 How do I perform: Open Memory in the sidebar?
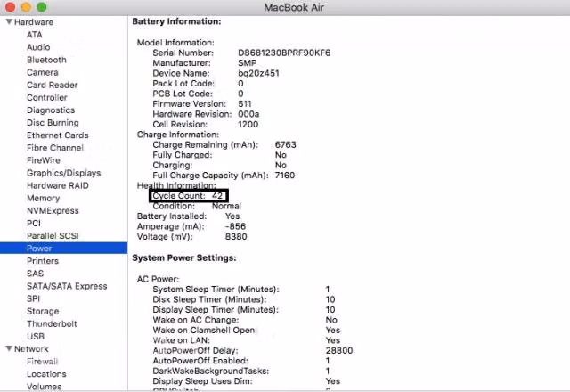[x=43, y=198]
